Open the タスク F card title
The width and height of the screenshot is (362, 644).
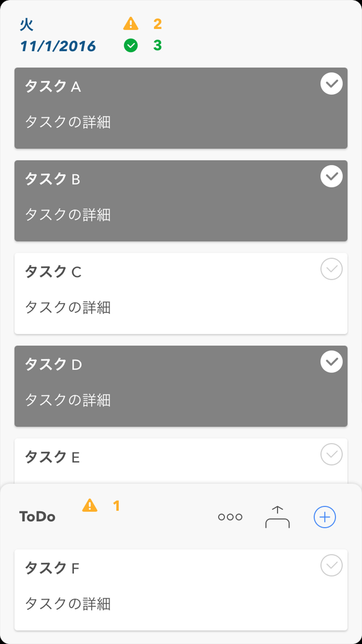[x=52, y=568]
